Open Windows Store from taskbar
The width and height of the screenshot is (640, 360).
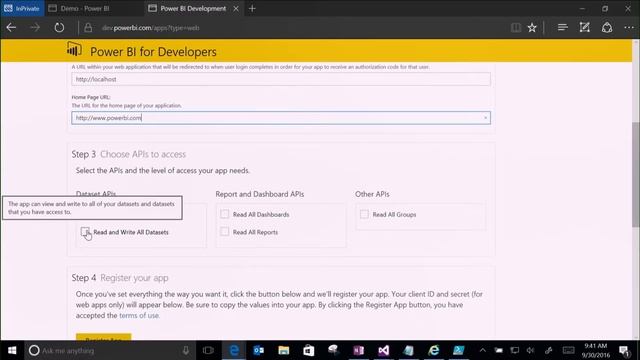(x=309, y=350)
